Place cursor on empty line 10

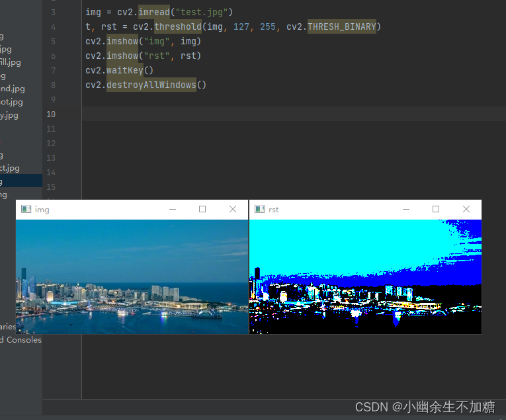[x=294, y=114]
